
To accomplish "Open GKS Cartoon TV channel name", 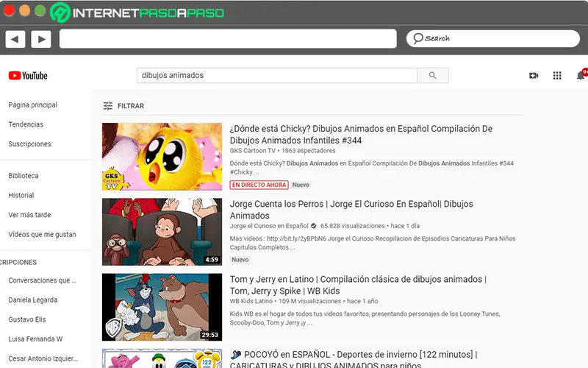I will [x=252, y=151].
